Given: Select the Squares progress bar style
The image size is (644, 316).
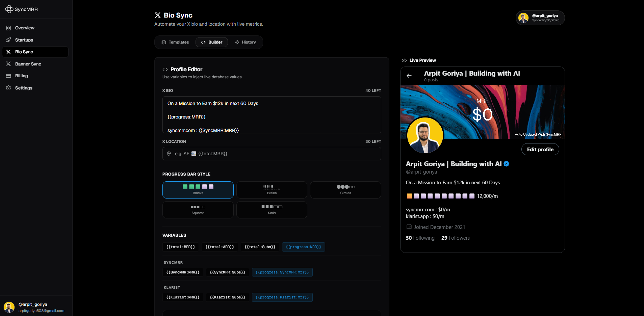Looking at the screenshot, I should 198,210.
